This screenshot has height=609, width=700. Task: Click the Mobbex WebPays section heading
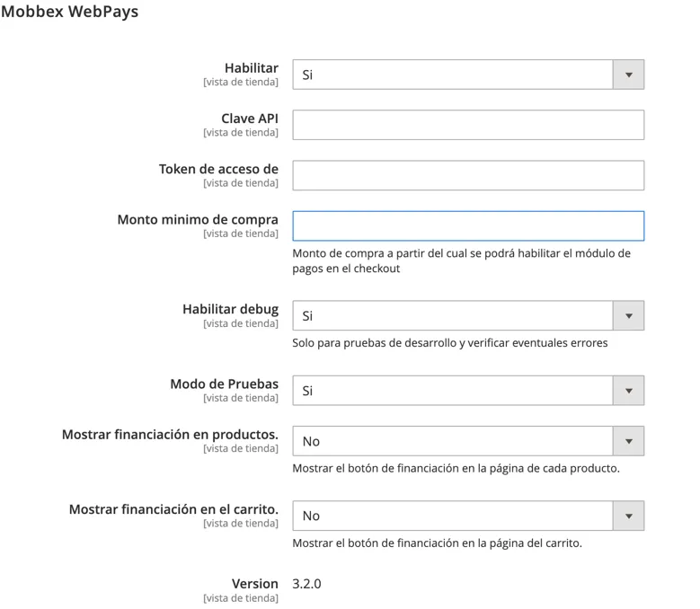(70, 11)
